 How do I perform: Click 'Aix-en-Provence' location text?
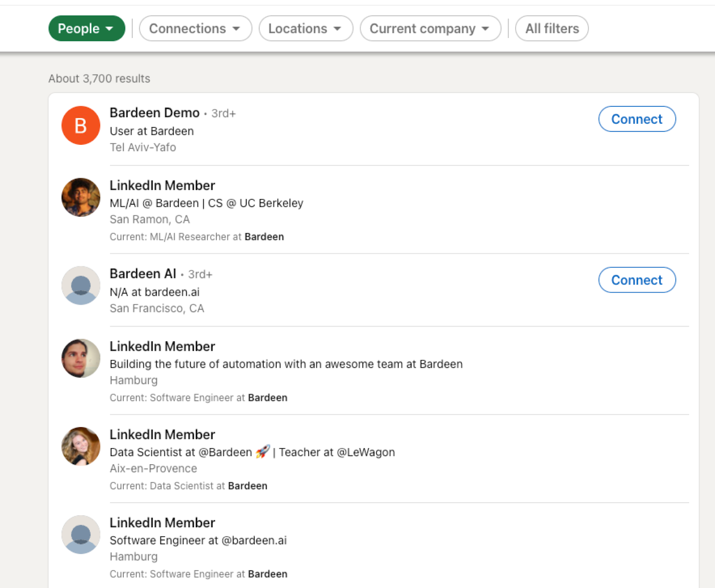pos(153,468)
